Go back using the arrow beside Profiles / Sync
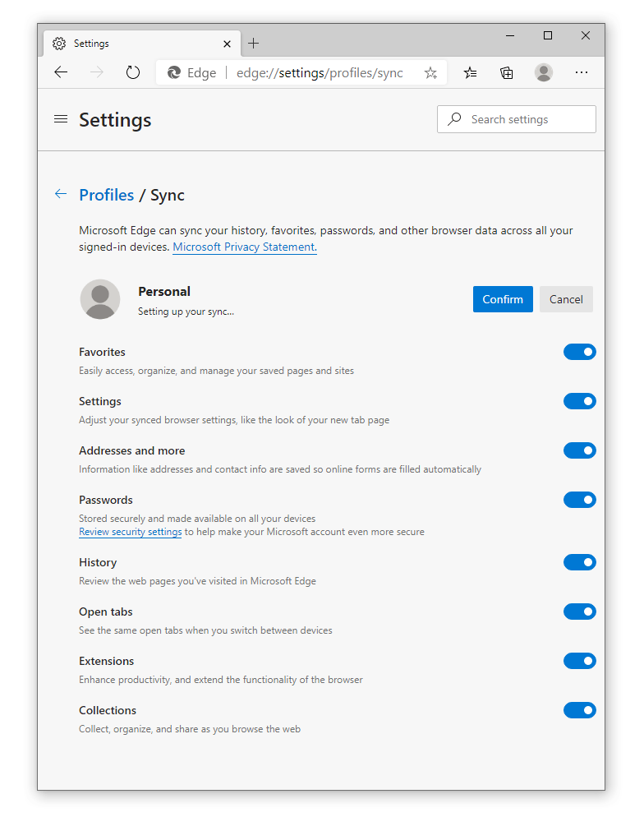Image resolution: width=644 pixels, height=817 pixels. pos(60,194)
